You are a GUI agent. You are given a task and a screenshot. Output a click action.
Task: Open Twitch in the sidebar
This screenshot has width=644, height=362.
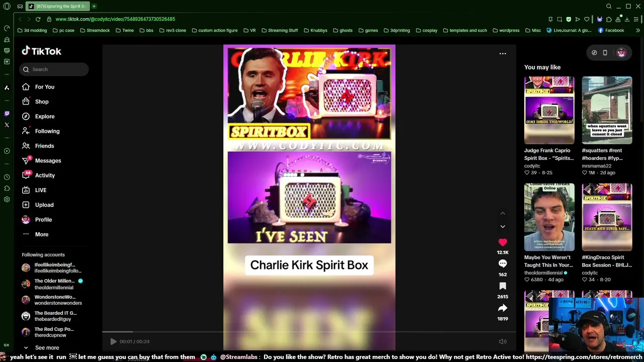coord(7,114)
